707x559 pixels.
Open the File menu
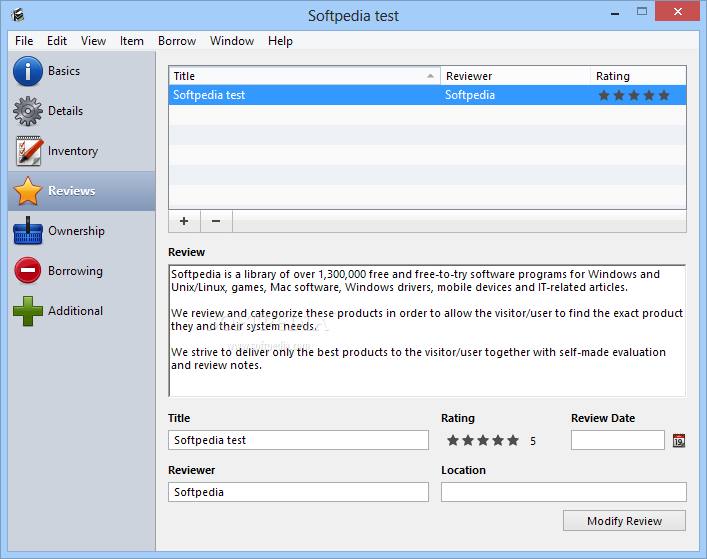(24, 41)
